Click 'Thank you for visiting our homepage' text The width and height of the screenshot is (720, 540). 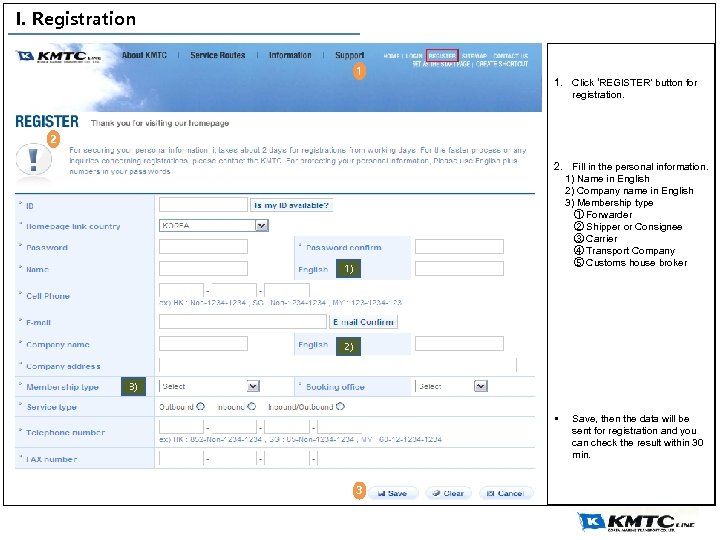point(160,123)
